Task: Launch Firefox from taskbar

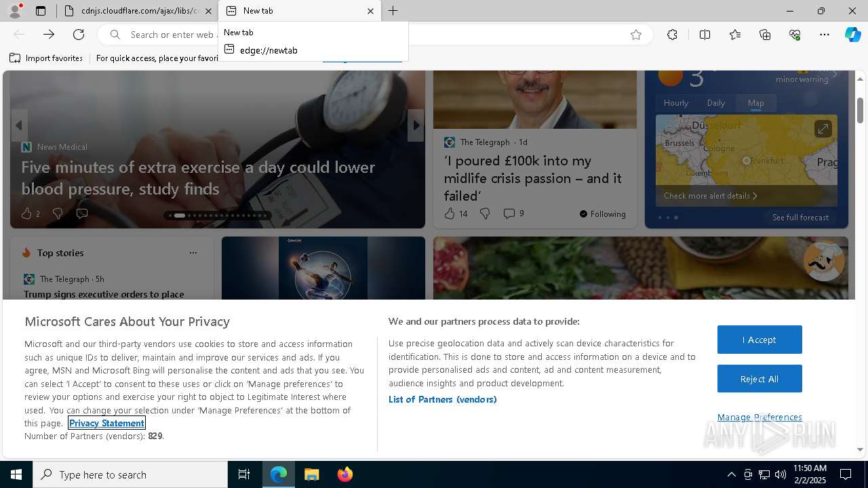Action: coord(345,474)
